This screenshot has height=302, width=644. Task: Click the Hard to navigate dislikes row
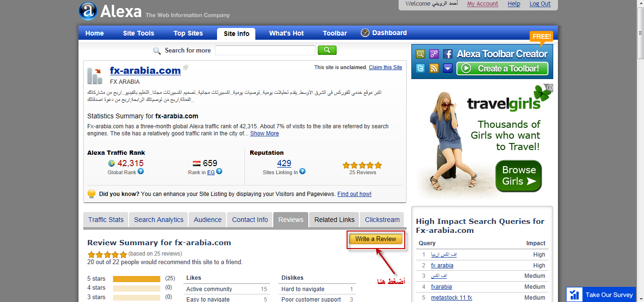(x=317, y=289)
